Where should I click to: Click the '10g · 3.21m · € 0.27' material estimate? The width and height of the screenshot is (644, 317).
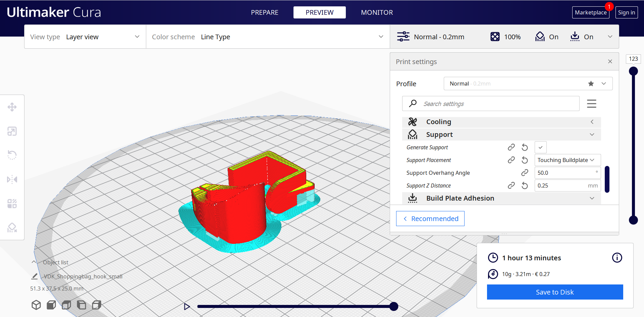tap(526, 274)
